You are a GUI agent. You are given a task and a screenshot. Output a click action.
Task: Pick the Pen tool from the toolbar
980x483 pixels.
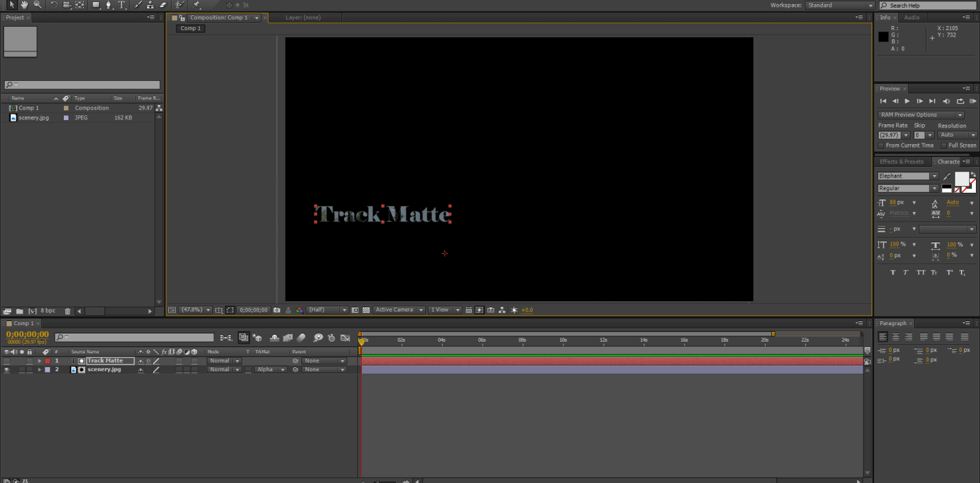coord(109,5)
